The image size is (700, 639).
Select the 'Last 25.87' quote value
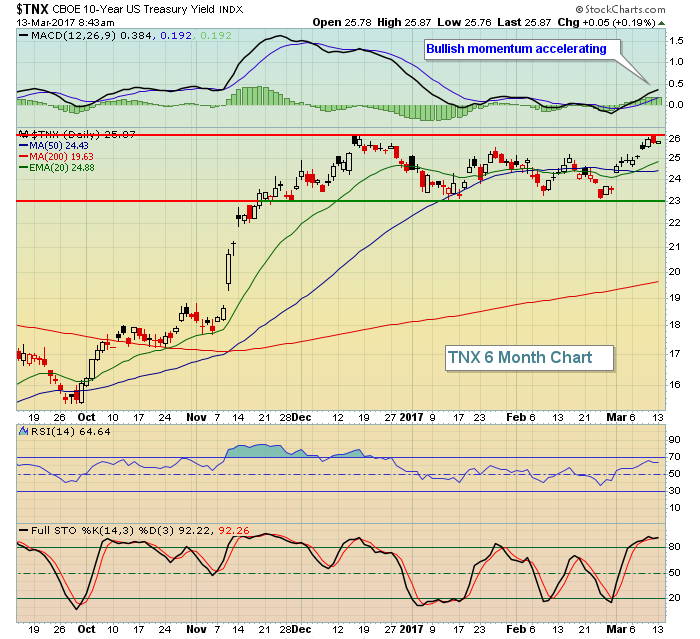[524, 22]
